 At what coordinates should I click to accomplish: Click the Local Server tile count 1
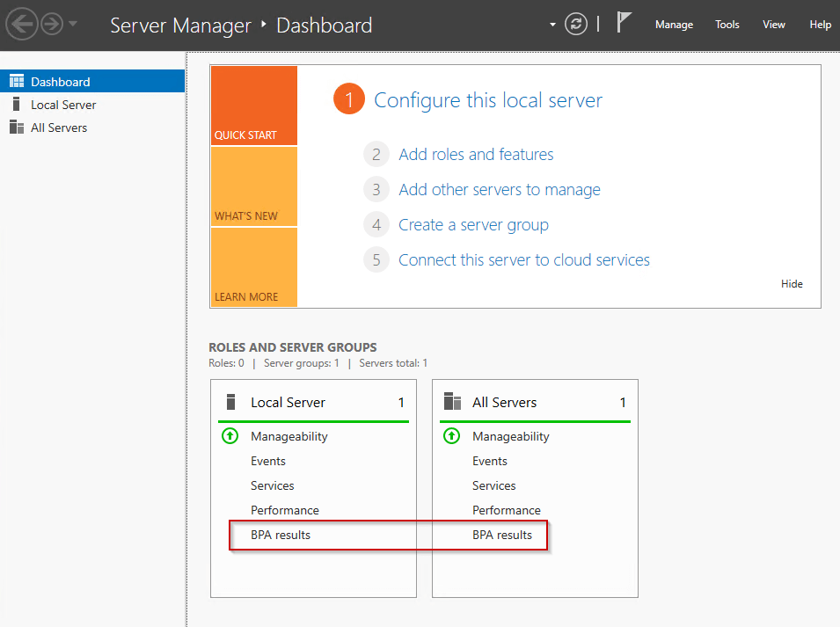tap(401, 403)
